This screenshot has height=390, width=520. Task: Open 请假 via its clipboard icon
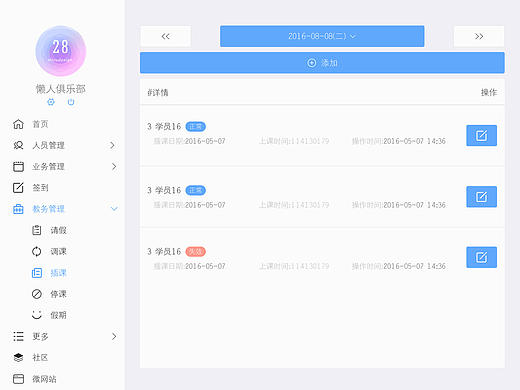coord(37,230)
